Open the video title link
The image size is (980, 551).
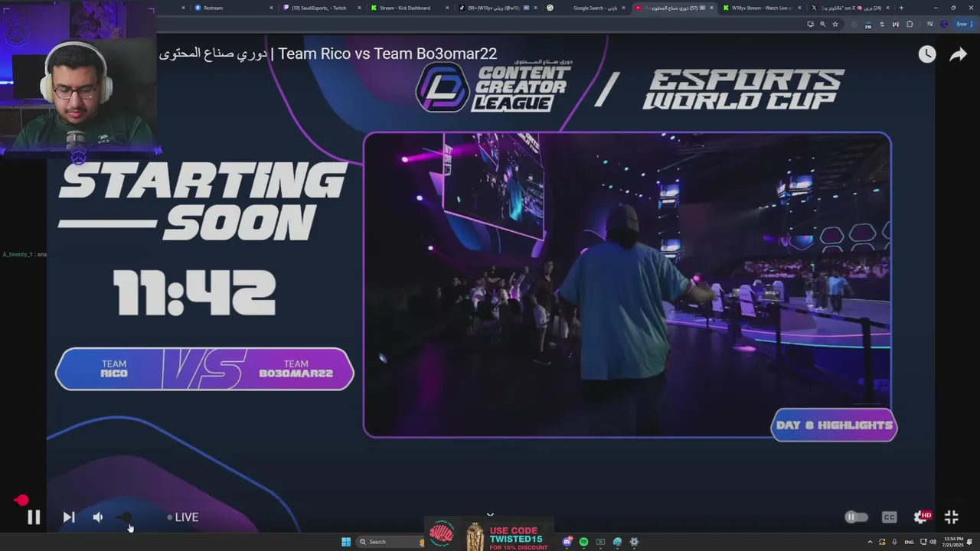328,54
